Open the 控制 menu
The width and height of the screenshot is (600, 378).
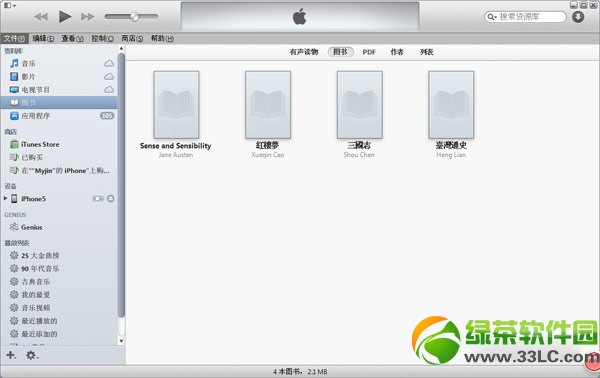point(102,38)
